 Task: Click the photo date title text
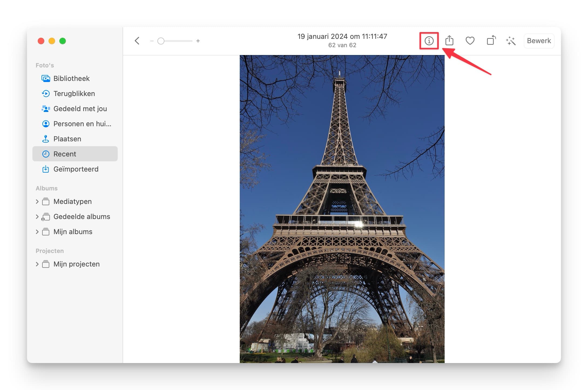[x=342, y=36]
